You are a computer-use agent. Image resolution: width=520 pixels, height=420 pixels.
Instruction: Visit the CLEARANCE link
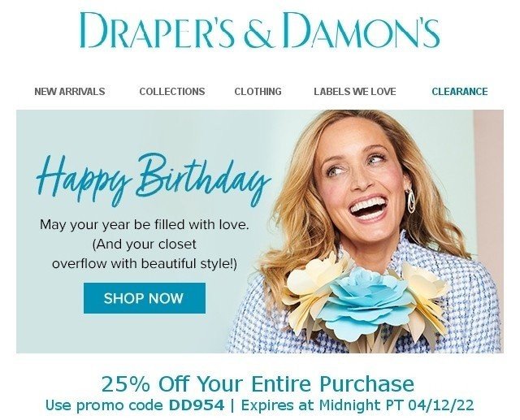(460, 92)
